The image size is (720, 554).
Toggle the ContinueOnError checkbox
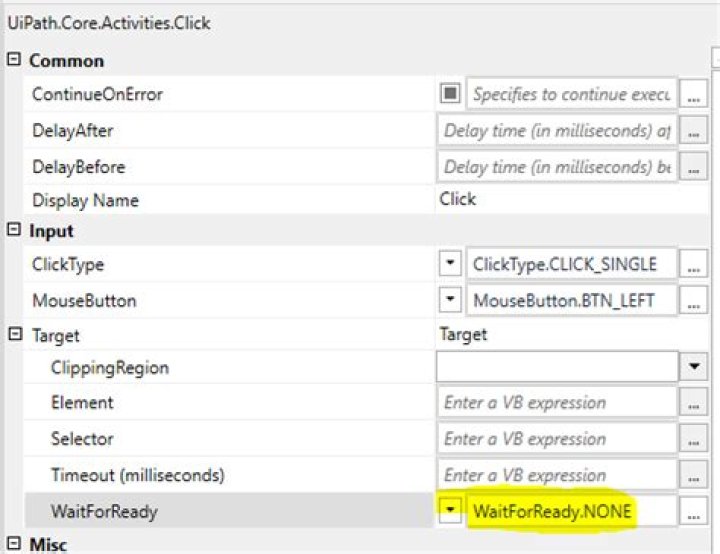click(x=450, y=94)
